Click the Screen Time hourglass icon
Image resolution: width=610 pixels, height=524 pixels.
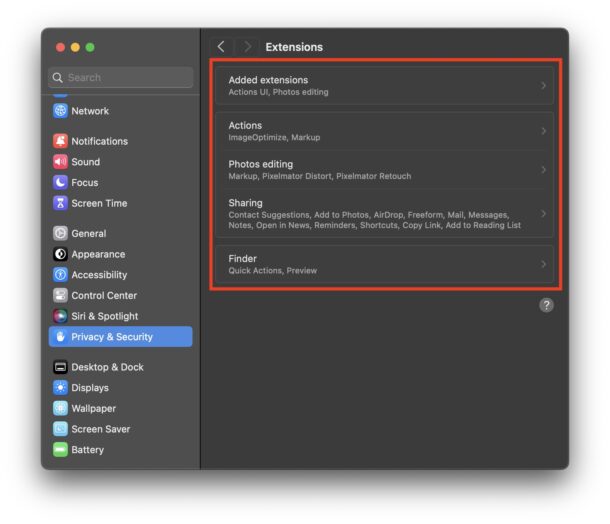click(60, 203)
